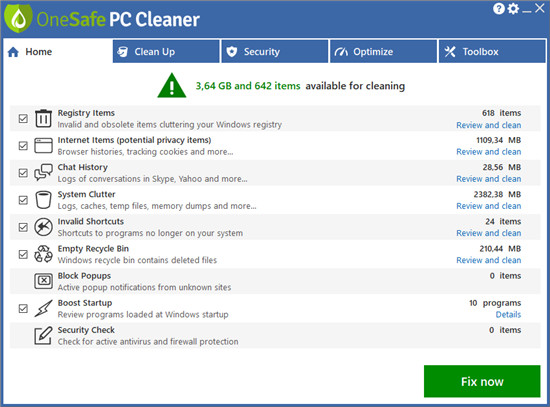Click the Registry Items trash can icon

click(43, 118)
